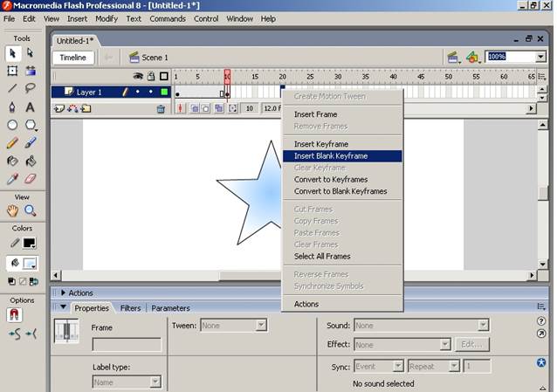Click the sound Edit... button
Image resolution: width=557 pixels, height=392 pixels.
(471, 344)
